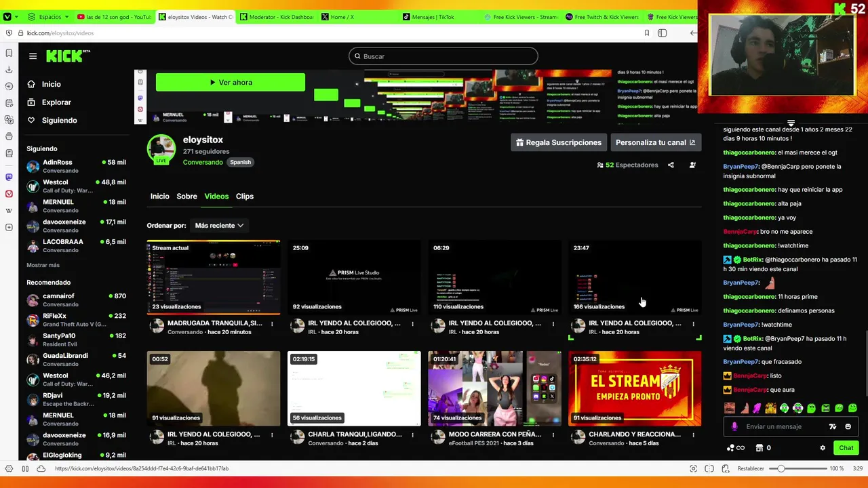
Task: Open options menu for 06:29 video
Action: pos(553,324)
